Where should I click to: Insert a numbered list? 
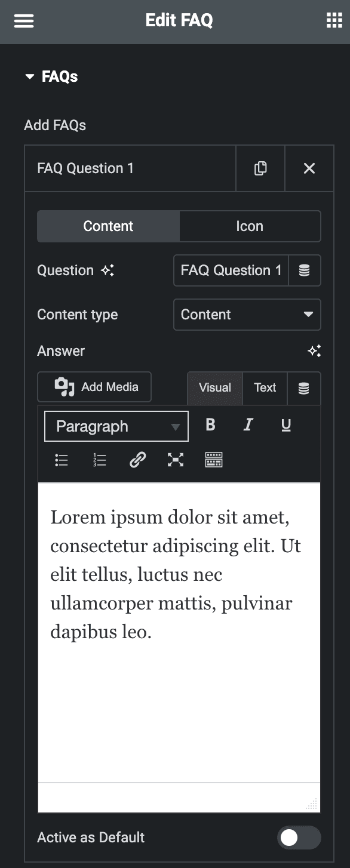pos(100,460)
